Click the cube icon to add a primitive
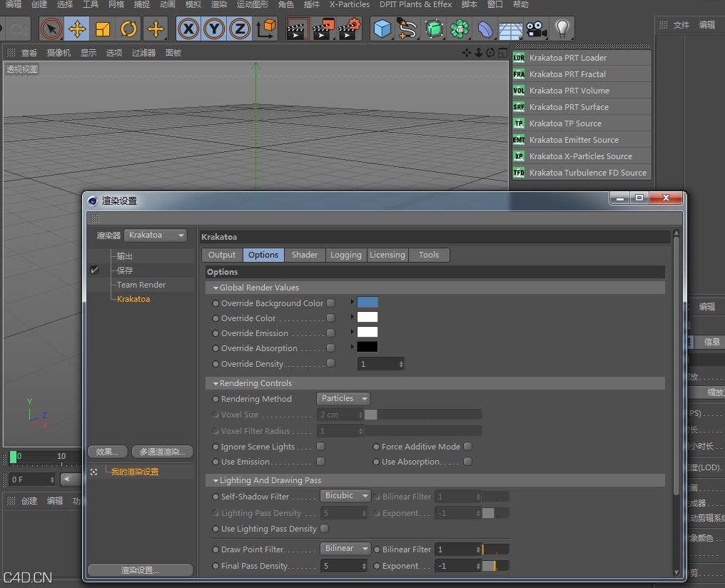 coord(381,29)
